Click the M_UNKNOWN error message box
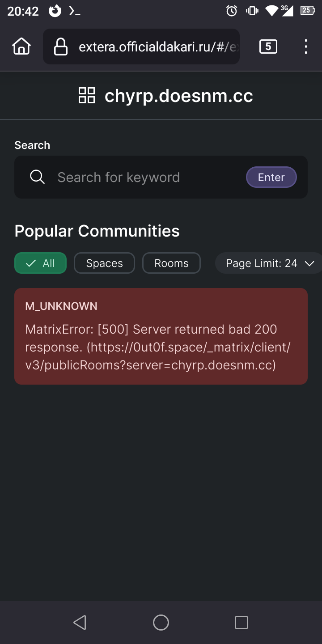The width and height of the screenshot is (322, 644). pyautogui.click(x=161, y=336)
